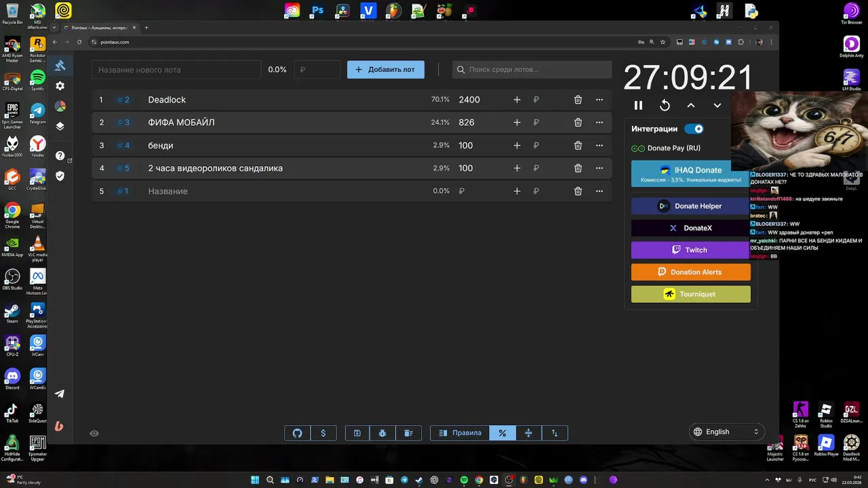Delete the 2 часа видеороликов сандалика lot

[x=578, y=168]
